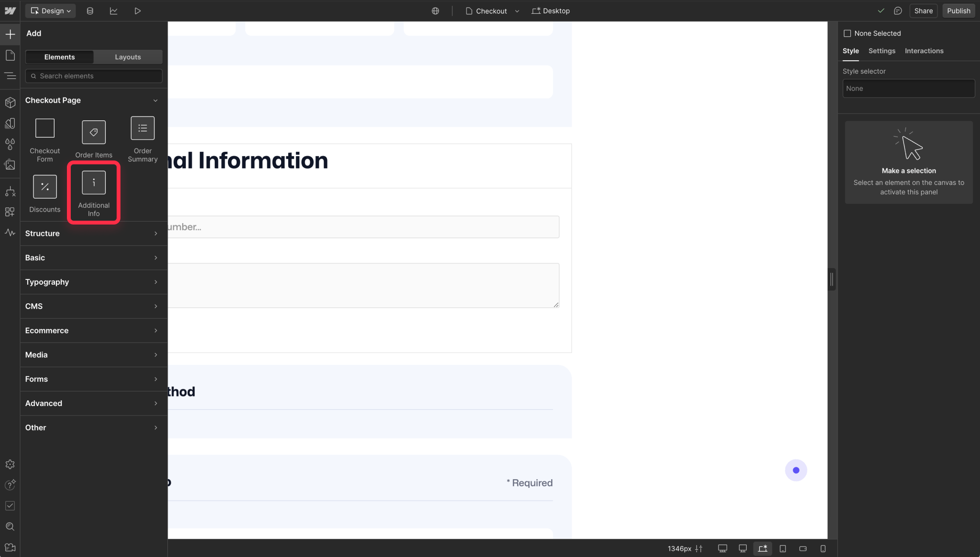Add the Checkout Form element
The image size is (980, 557).
45,140
